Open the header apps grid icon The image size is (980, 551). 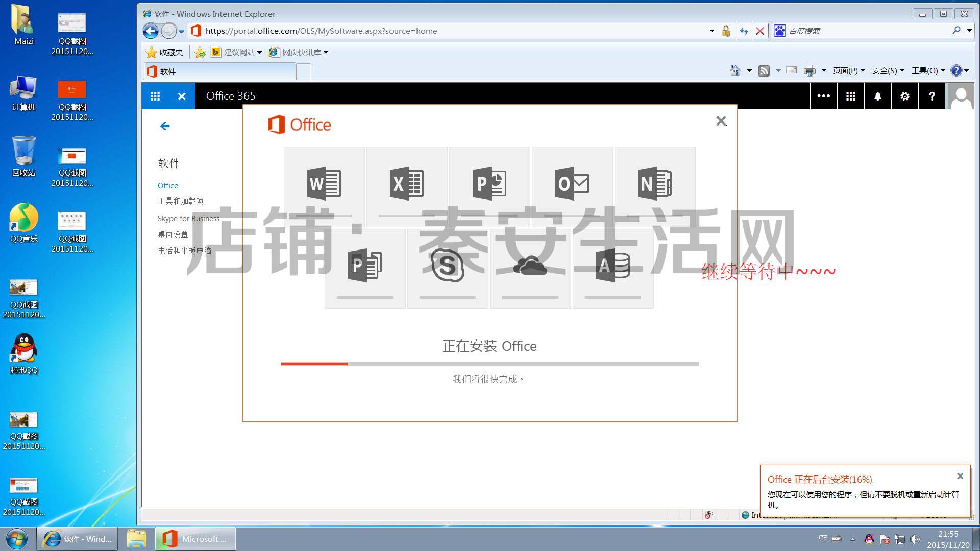click(851, 96)
